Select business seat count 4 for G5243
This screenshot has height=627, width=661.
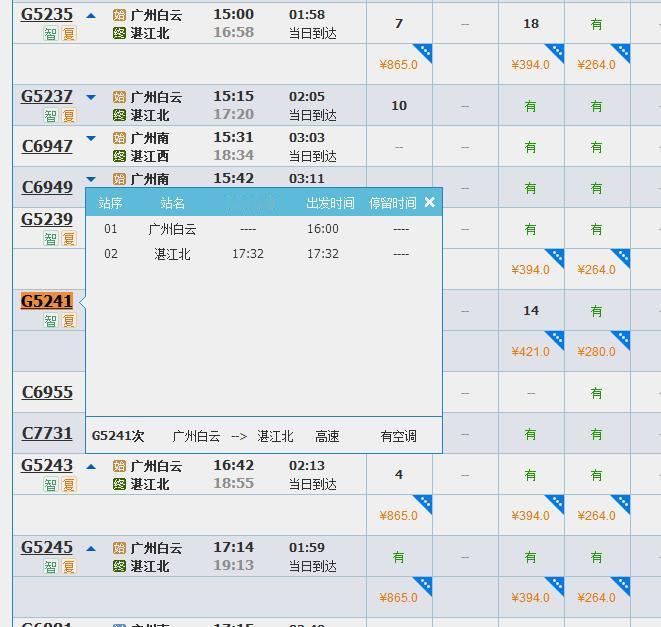[x=399, y=475]
